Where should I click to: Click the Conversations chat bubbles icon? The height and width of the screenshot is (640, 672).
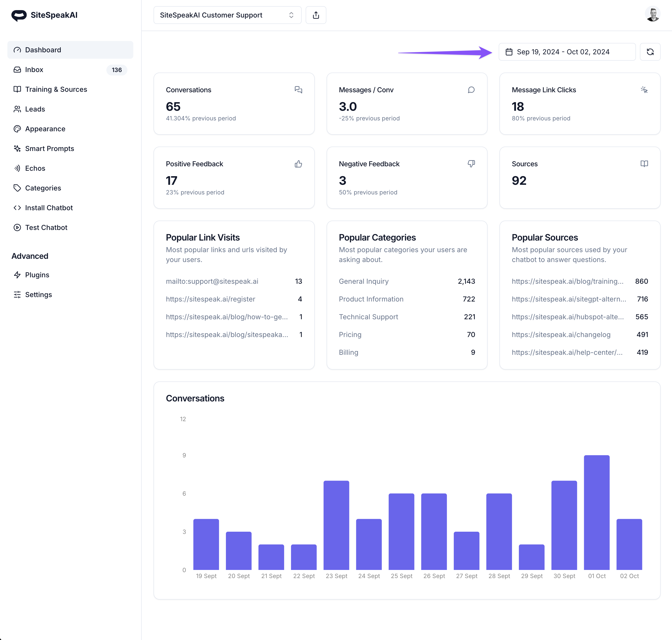pos(298,90)
